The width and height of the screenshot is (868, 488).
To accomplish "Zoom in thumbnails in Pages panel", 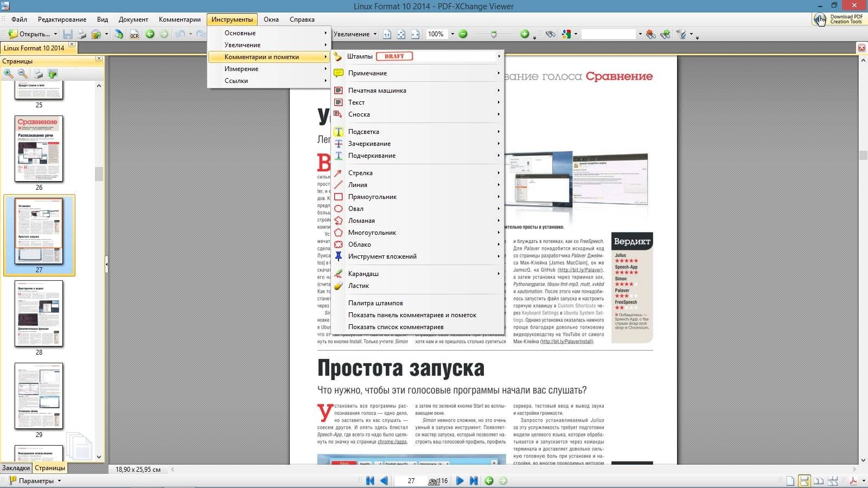I will click(x=9, y=74).
